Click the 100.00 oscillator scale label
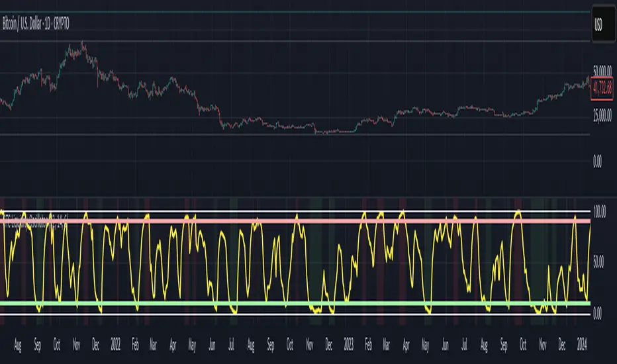617x364 pixels. 600,211
